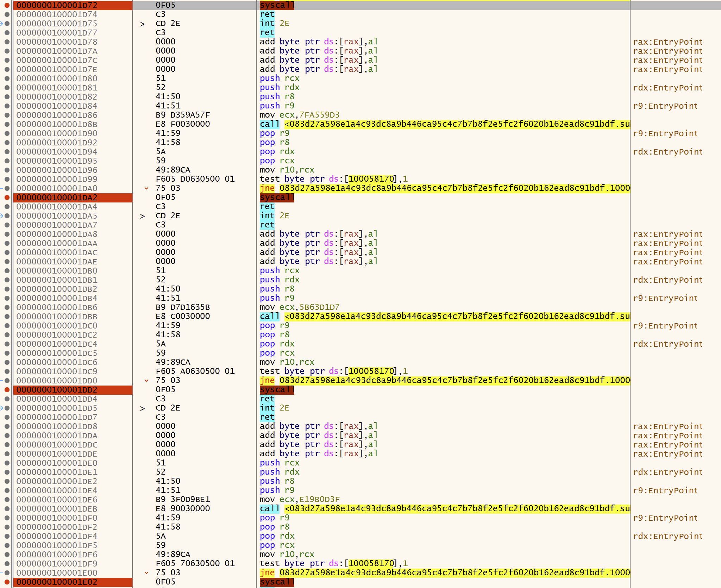Viewport: 721px width, 588px height.
Task: Click jump-target arrow beside bytes CD 2E at 1D75
Action: coord(143,24)
